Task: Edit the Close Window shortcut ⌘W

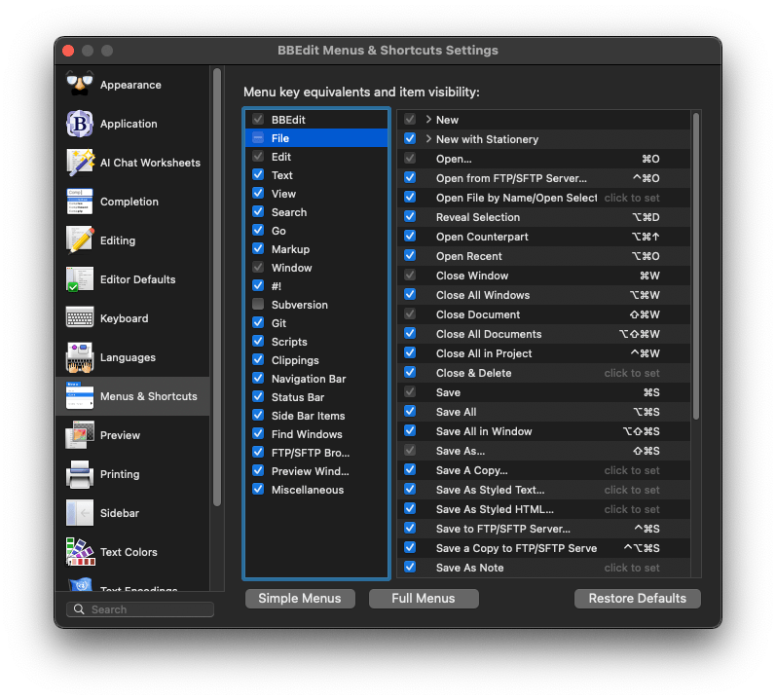Action: coord(649,276)
